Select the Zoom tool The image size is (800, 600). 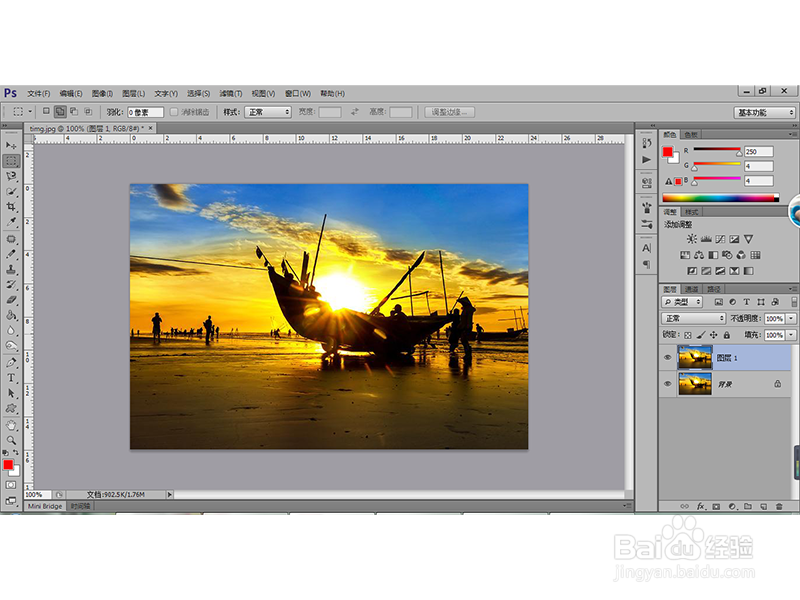[11, 440]
